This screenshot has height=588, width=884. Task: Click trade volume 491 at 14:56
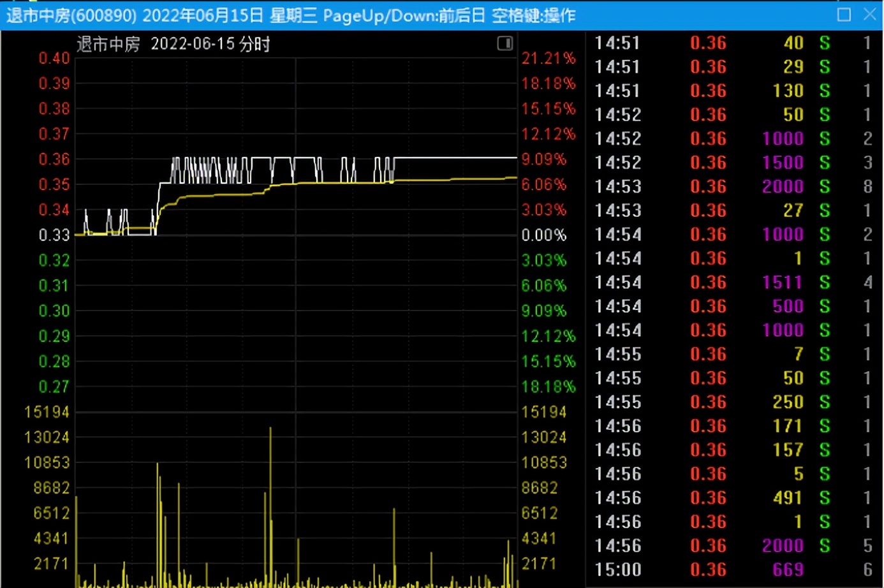point(788,498)
